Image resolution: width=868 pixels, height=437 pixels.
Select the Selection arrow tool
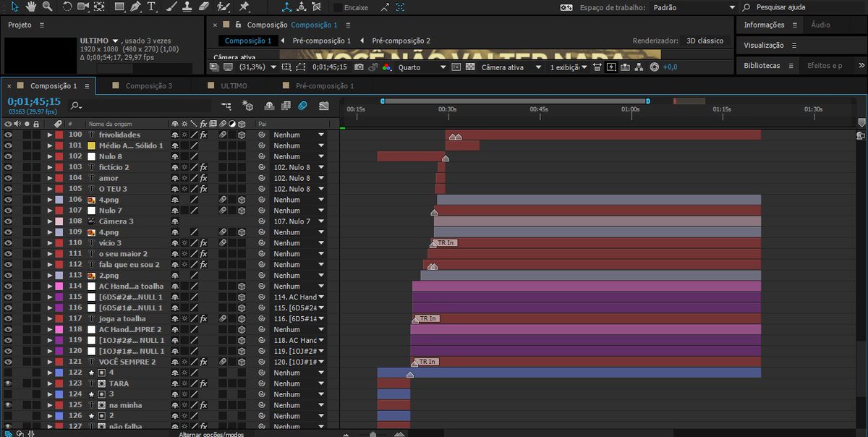[15, 7]
